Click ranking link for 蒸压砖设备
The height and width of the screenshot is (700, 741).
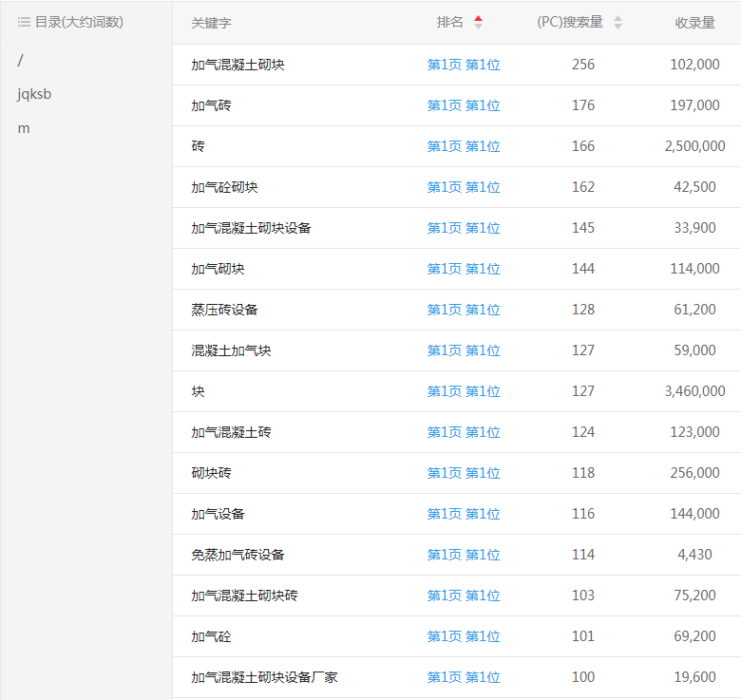click(463, 310)
